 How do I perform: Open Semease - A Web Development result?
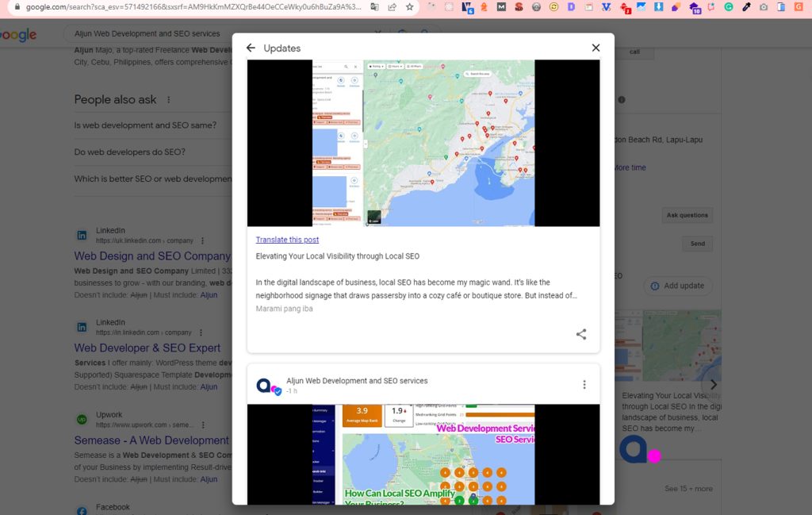151,440
